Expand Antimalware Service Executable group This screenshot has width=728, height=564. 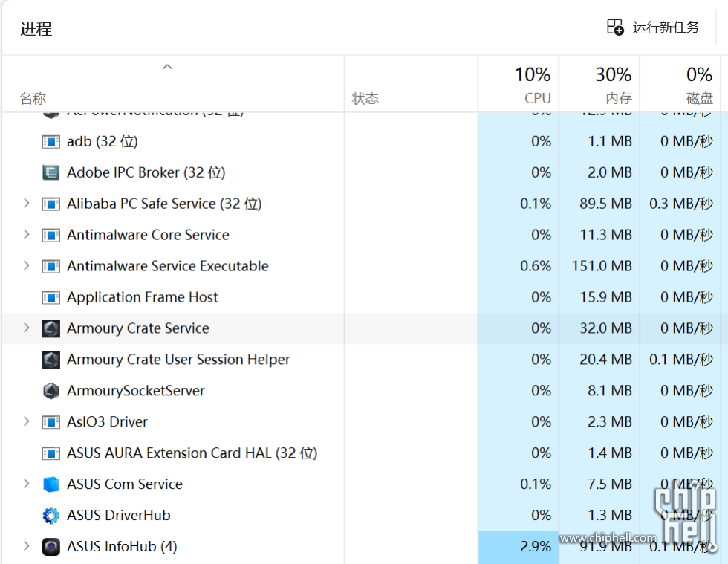[27, 266]
